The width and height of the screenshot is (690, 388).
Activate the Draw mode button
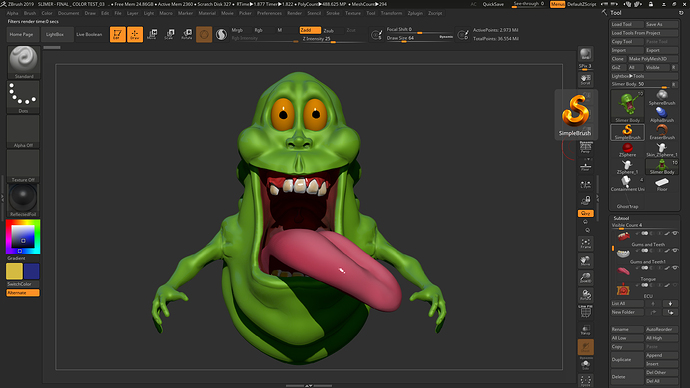pos(135,34)
